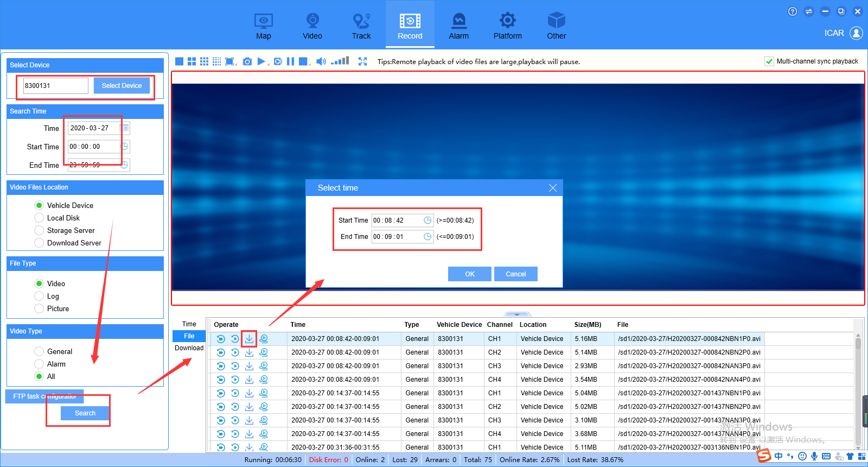The height and width of the screenshot is (467, 868).
Task: Close the Select time dialog
Action: (553, 188)
